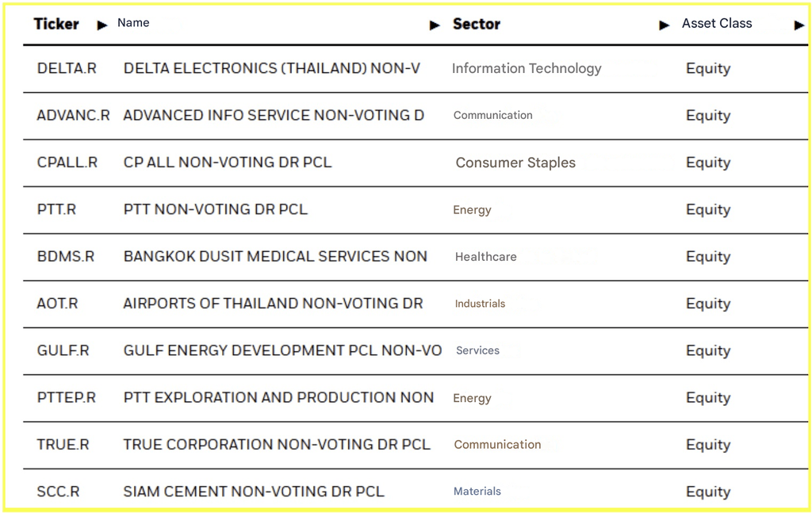This screenshot has height=513, width=812.
Task: Click the sort arrow next to Ticker
Action: click(101, 25)
